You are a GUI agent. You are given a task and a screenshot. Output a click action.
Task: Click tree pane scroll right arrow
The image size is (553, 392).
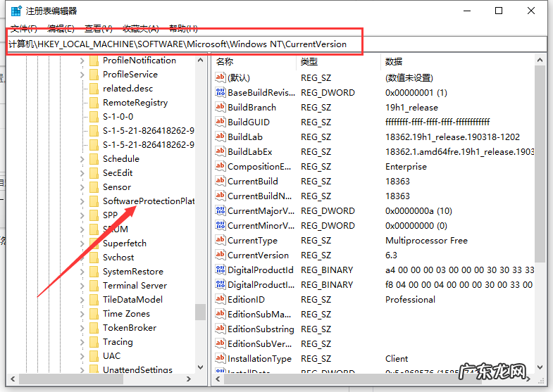pyautogui.click(x=189, y=379)
